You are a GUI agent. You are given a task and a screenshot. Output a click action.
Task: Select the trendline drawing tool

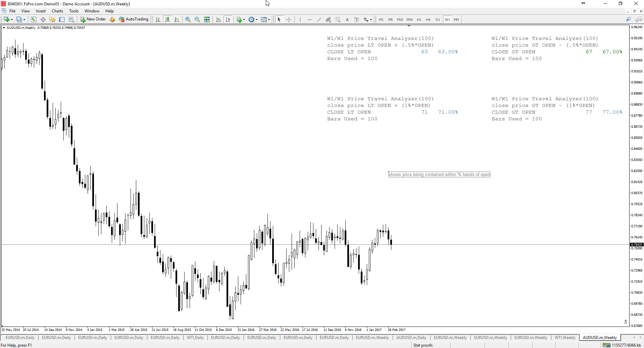(319, 19)
